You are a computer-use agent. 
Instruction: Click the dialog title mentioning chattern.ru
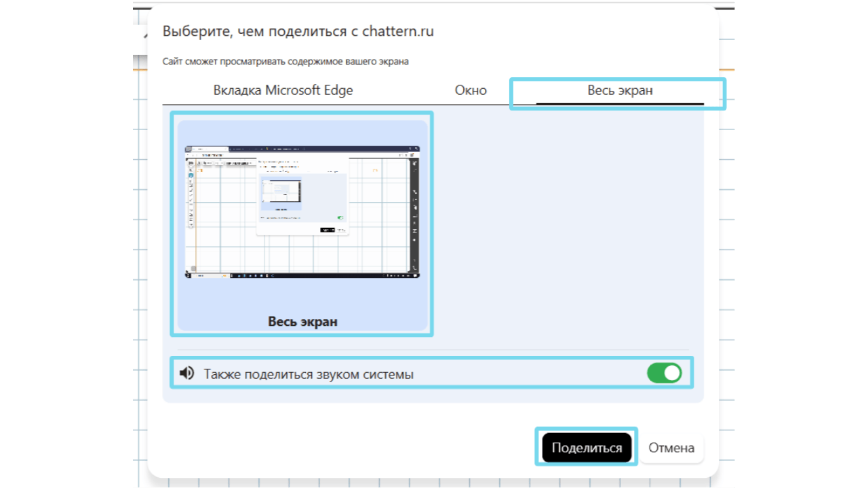pos(298,31)
